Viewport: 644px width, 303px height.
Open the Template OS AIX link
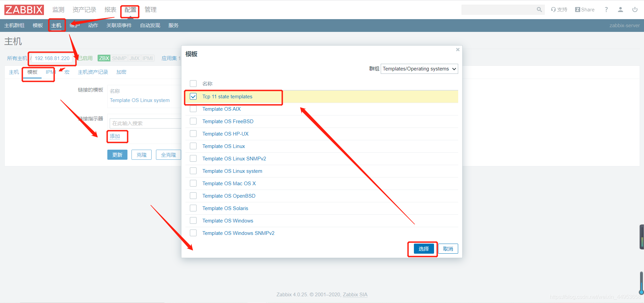click(221, 109)
